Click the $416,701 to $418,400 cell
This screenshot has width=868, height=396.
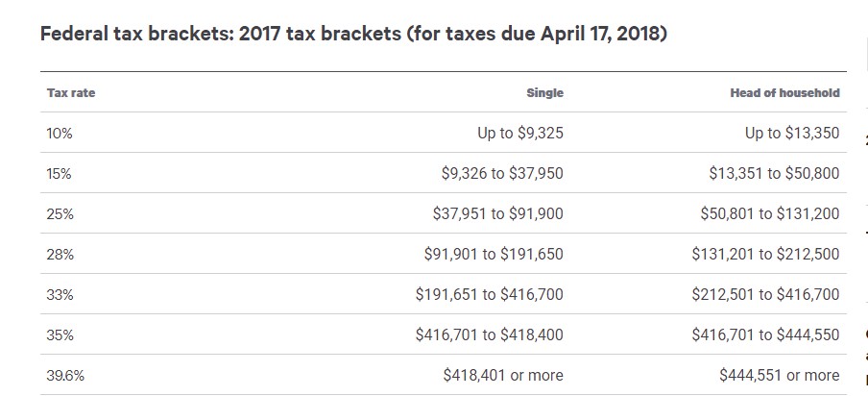(490, 335)
